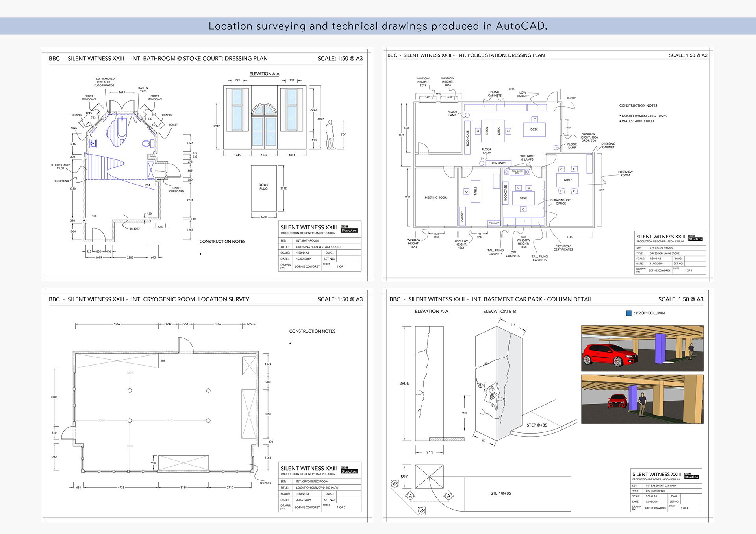
Task: Select date '02/08/2019' in car park title block
Action: tap(652, 502)
